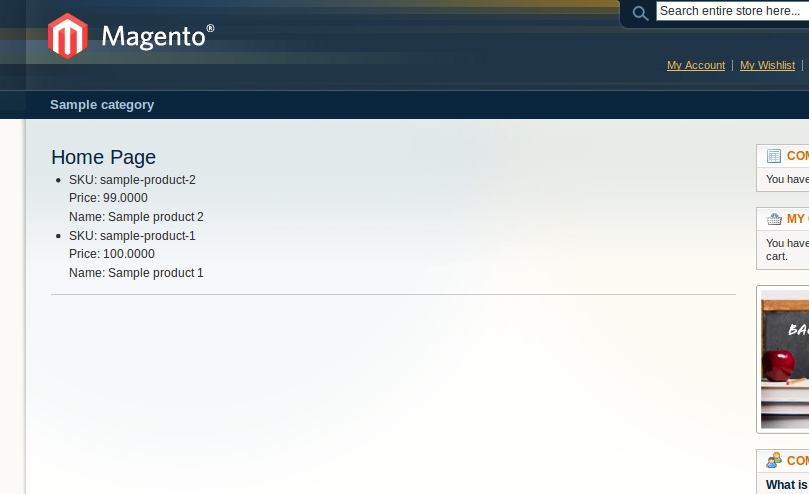The image size is (809, 494).
Task: Click the red apple in banner image
Action: [x=779, y=365]
